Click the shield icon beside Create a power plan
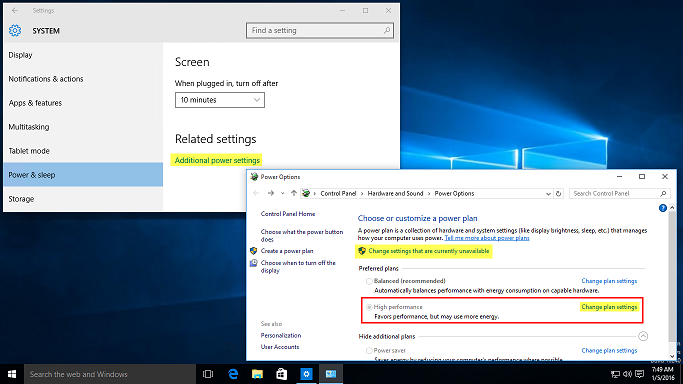This screenshot has width=683, height=384. (254, 251)
